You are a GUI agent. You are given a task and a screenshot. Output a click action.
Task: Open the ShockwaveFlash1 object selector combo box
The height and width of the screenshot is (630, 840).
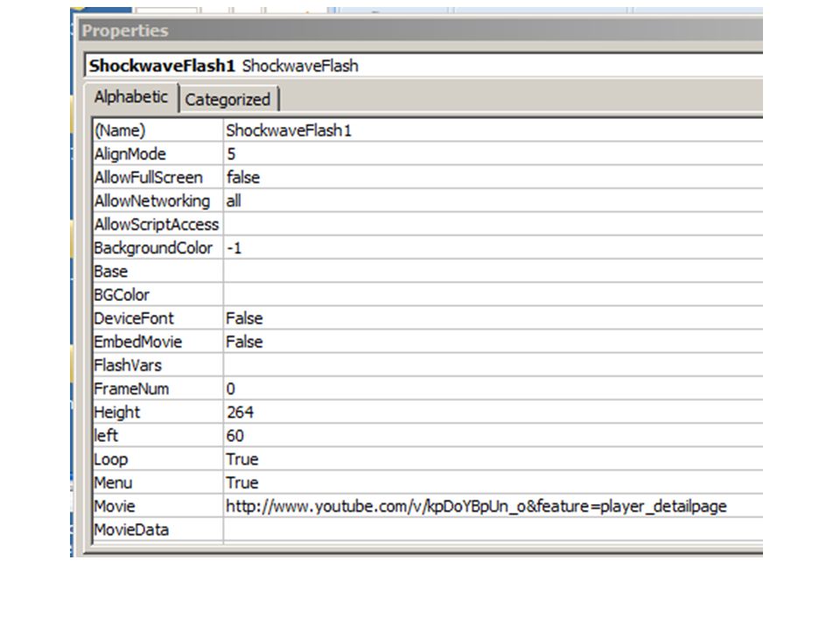click(x=423, y=66)
